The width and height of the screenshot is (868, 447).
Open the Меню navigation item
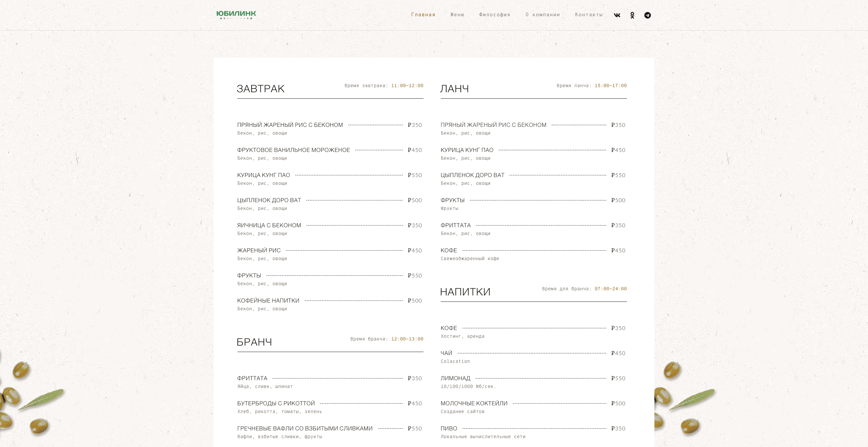[x=457, y=15]
